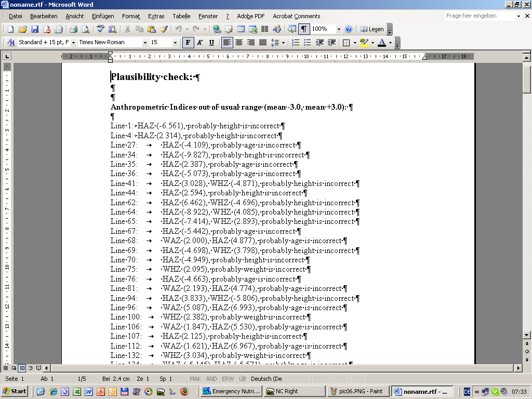Open the print preview tool
This screenshot has width=532, height=399.
[85, 30]
